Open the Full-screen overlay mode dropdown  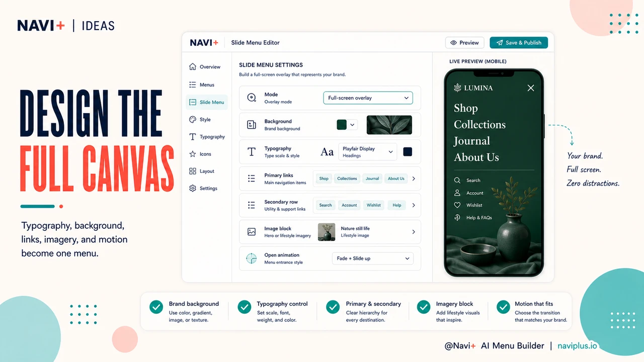368,98
